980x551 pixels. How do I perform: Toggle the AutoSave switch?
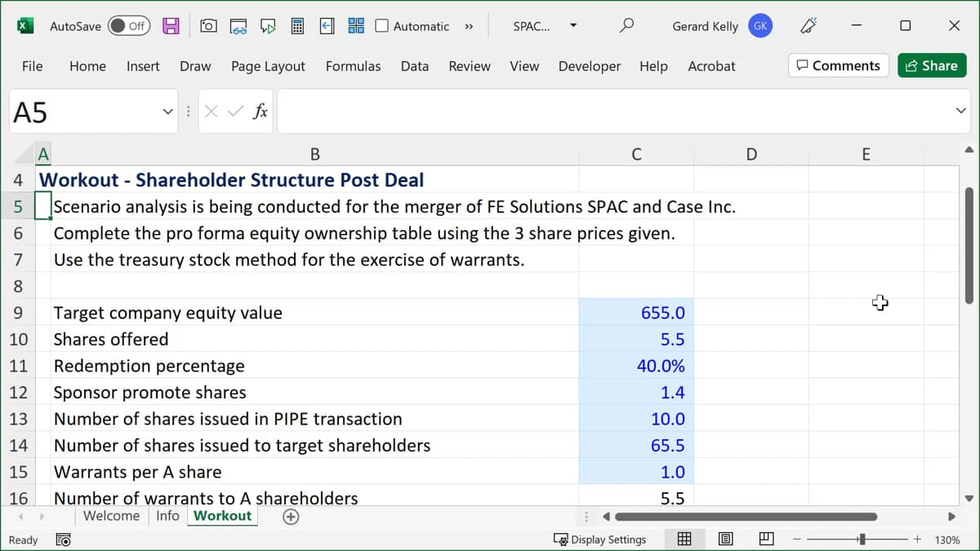tap(128, 26)
